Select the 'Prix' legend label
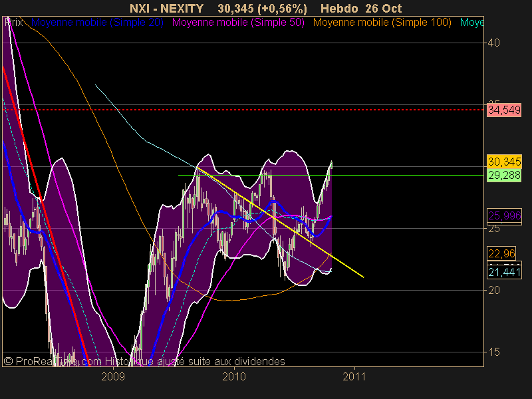This screenshot has height=399, width=532. pyautogui.click(x=14, y=23)
